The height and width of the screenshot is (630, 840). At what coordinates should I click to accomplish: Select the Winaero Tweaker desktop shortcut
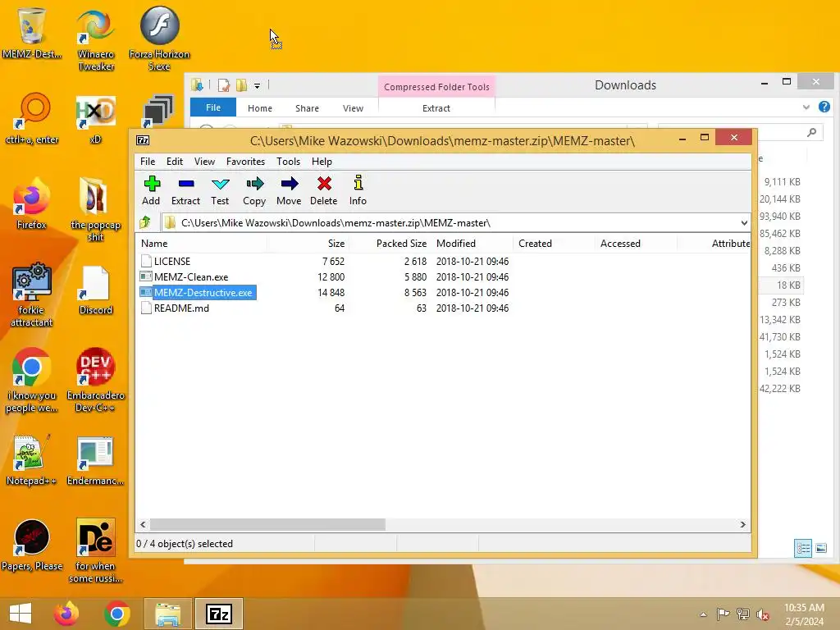click(96, 39)
